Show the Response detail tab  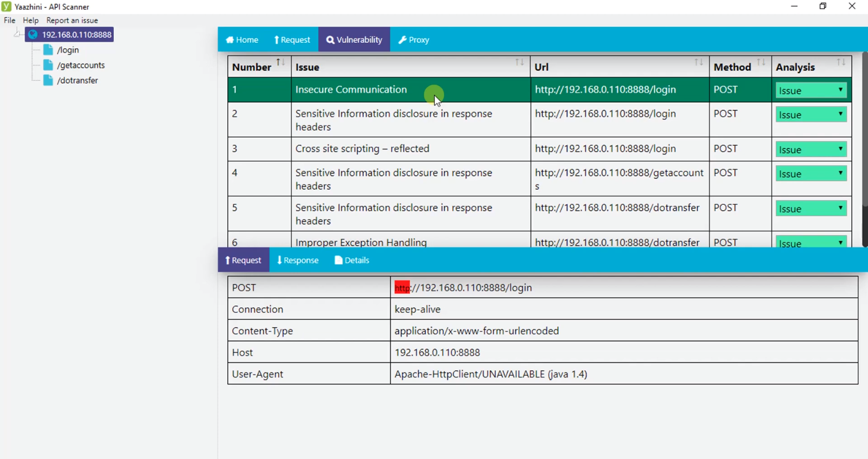tap(298, 260)
